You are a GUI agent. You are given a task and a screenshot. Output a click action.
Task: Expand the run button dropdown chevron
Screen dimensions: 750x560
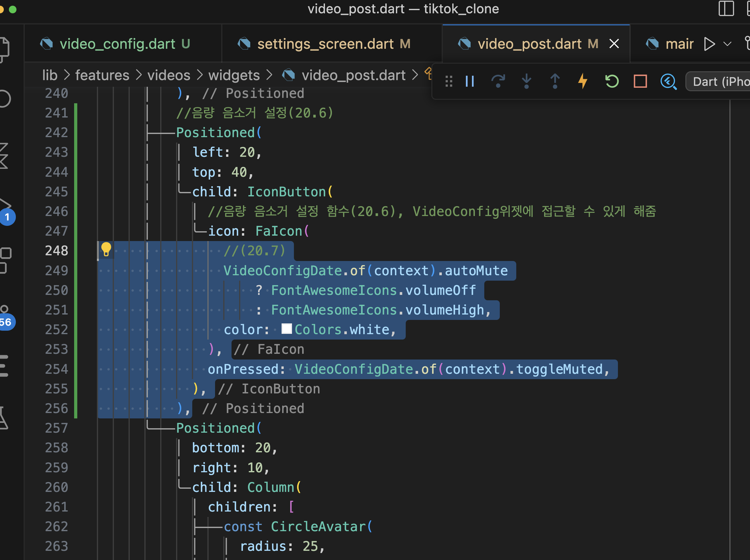click(x=727, y=44)
